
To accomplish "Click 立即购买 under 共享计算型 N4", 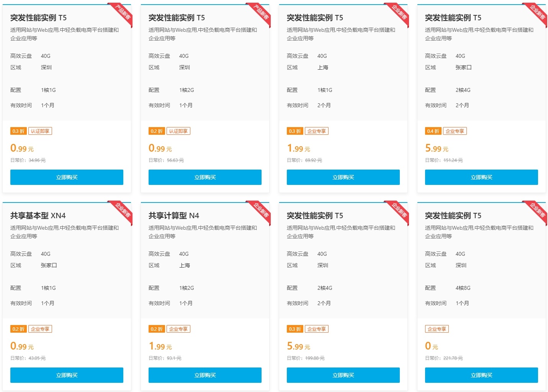I will coord(205,375).
